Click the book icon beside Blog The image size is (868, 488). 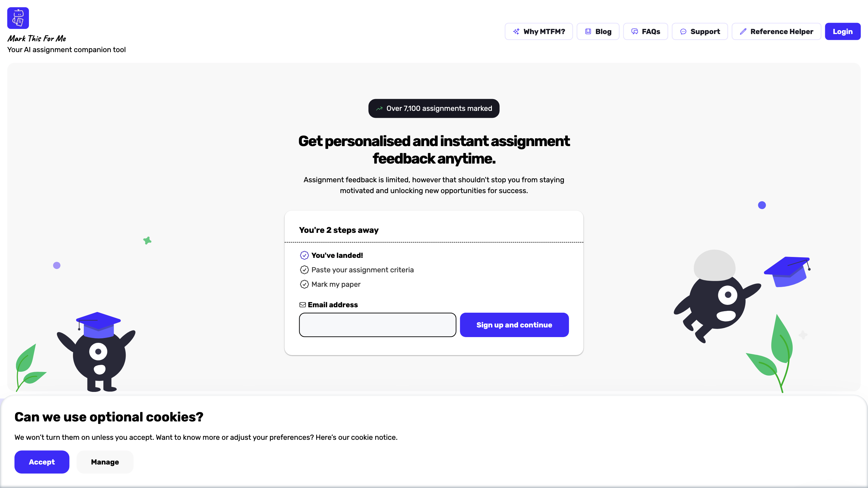(588, 32)
